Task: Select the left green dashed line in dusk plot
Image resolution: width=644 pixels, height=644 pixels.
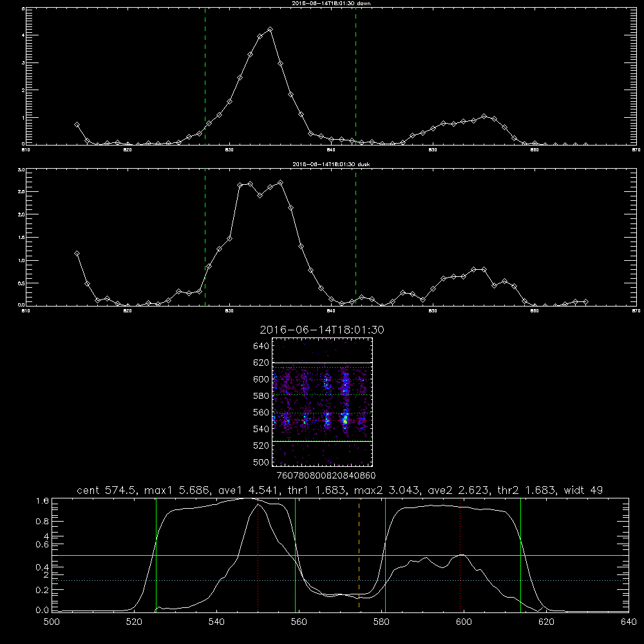Action: point(205,237)
